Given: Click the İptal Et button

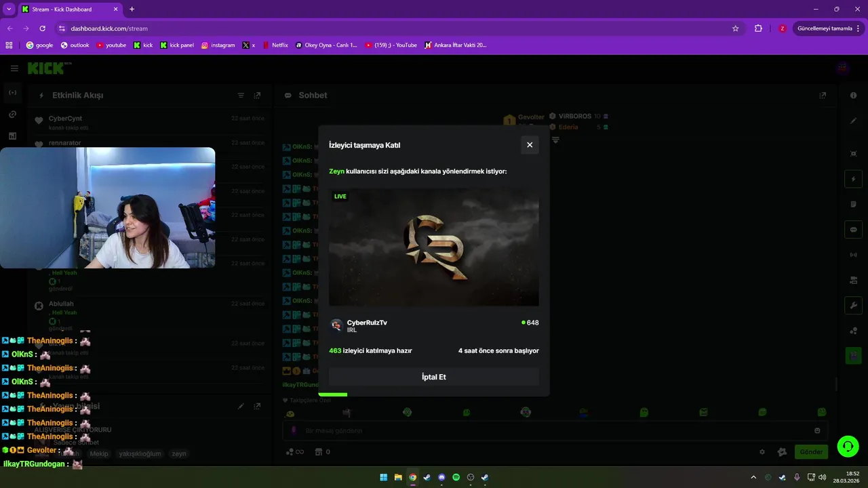Looking at the screenshot, I should tap(434, 377).
